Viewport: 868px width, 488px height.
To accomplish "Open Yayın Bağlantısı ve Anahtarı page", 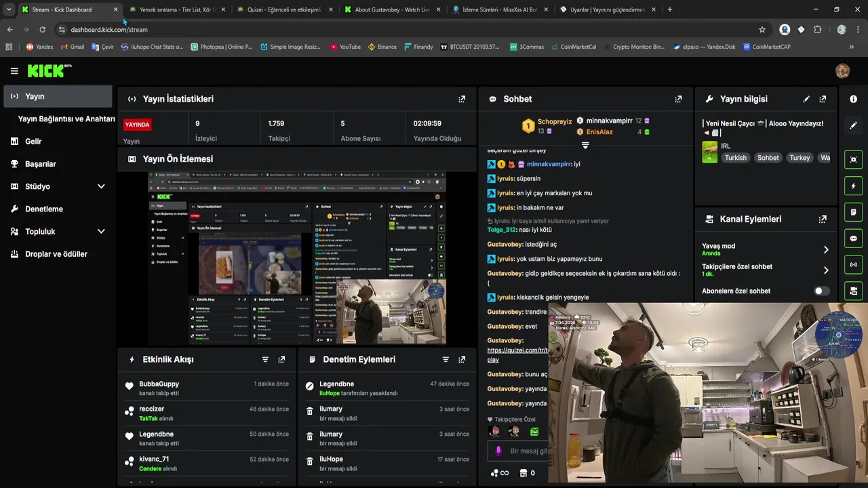I will pyautogui.click(x=66, y=119).
